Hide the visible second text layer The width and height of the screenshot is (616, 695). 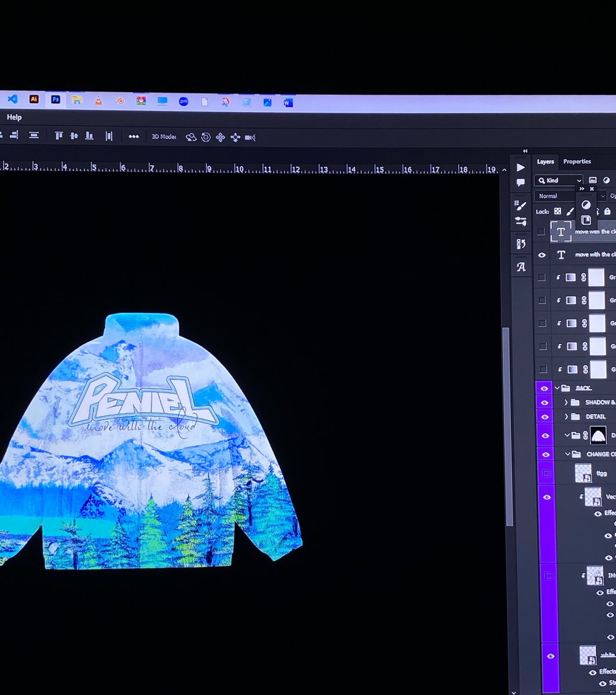[542, 255]
